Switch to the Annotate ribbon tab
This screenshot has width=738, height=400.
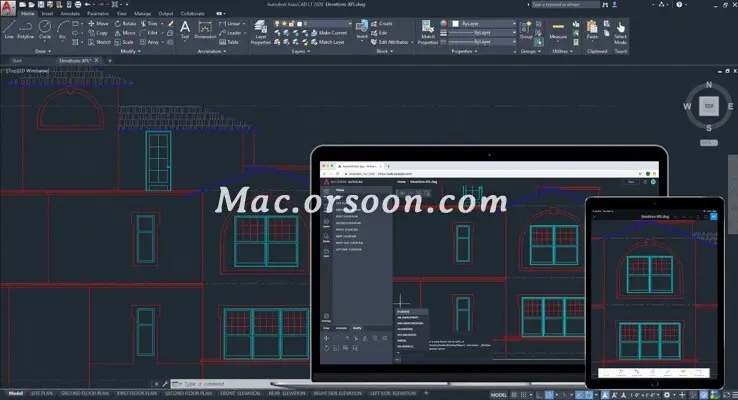click(x=70, y=14)
